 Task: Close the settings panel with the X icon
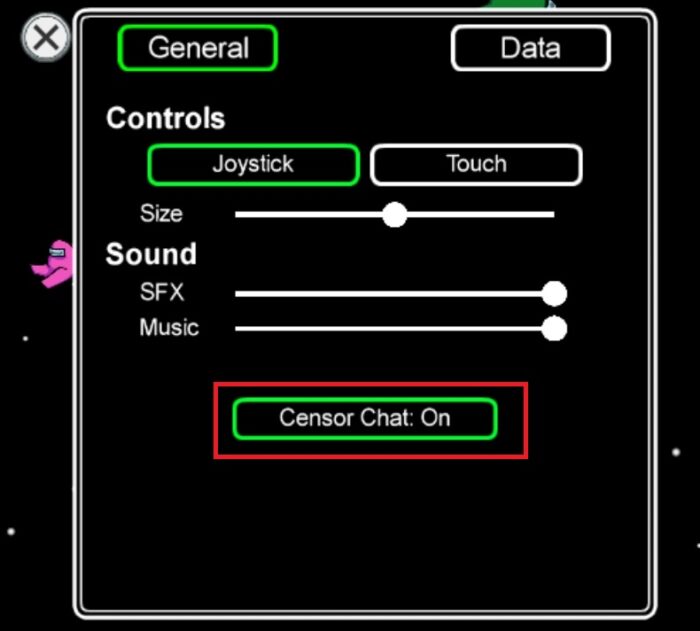tap(46, 38)
